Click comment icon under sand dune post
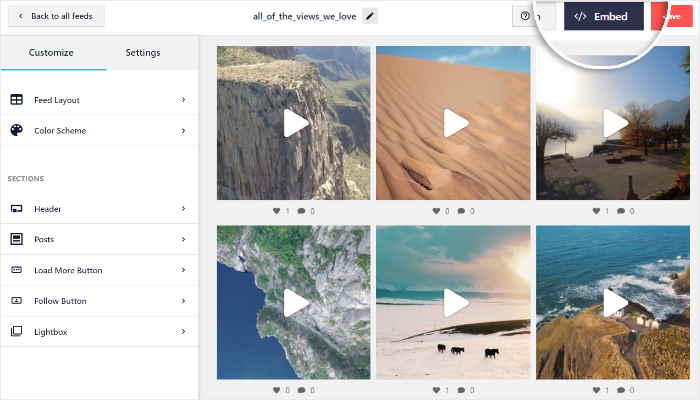The image size is (700, 400). point(462,211)
